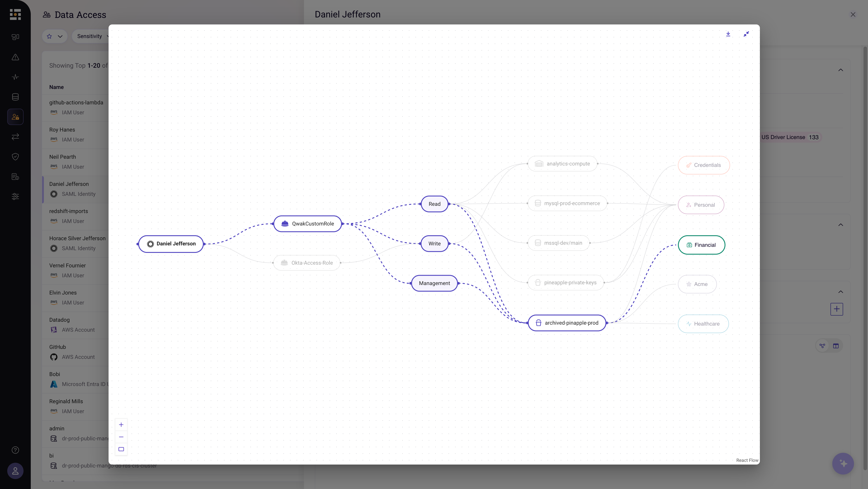868x489 pixels.
Task: Select Roy Hanes in the list
Action: (62, 130)
